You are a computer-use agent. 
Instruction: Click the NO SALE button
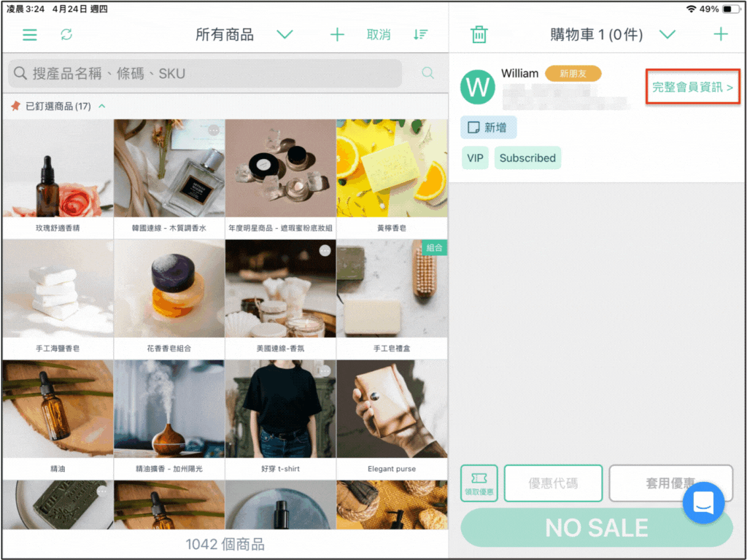(x=597, y=527)
